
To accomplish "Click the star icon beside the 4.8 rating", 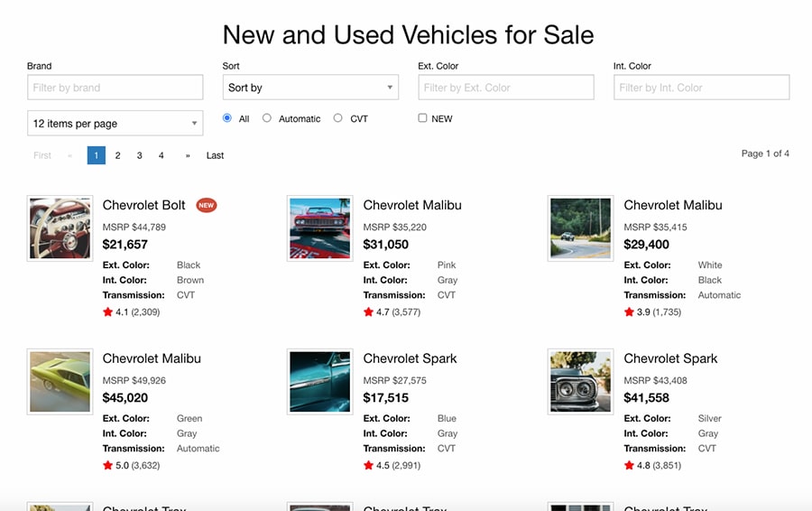I will pyautogui.click(x=630, y=466).
